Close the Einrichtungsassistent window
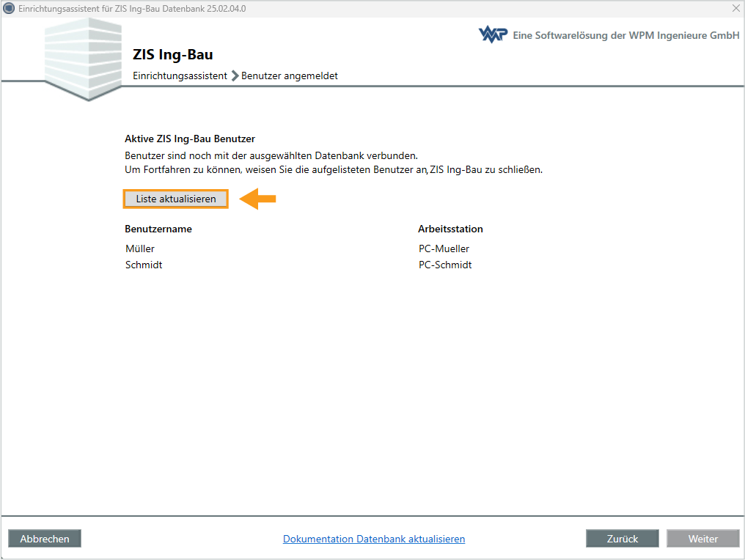The width and height of the screenshot is (745, 560). [x=735, y=8]
